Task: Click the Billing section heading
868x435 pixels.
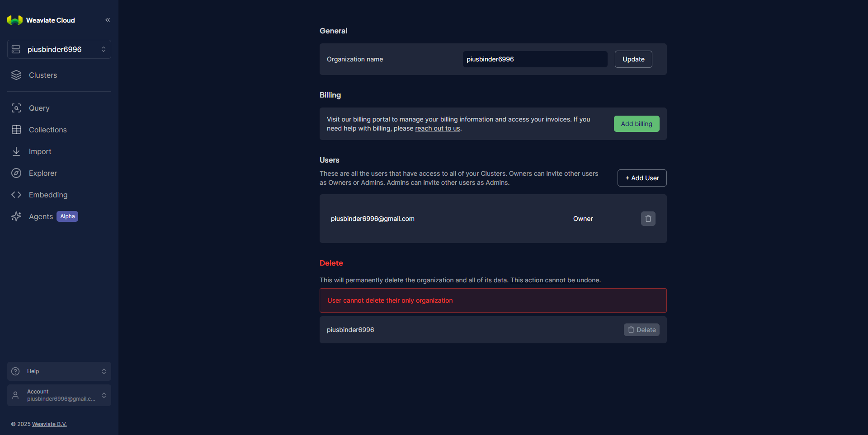Action: [330, 95]
